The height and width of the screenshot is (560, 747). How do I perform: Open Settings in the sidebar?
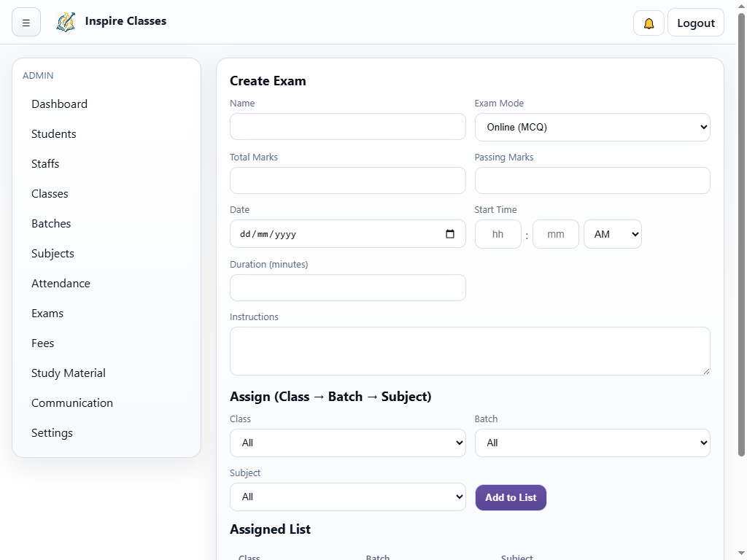52,433
